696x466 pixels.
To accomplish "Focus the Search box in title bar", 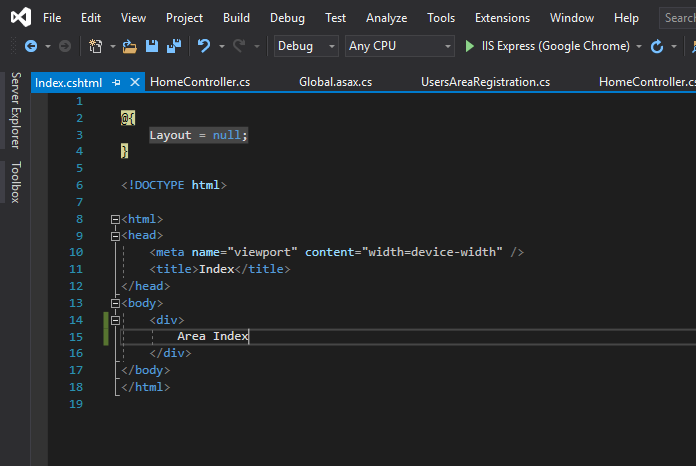I will (x=678, y=18).
